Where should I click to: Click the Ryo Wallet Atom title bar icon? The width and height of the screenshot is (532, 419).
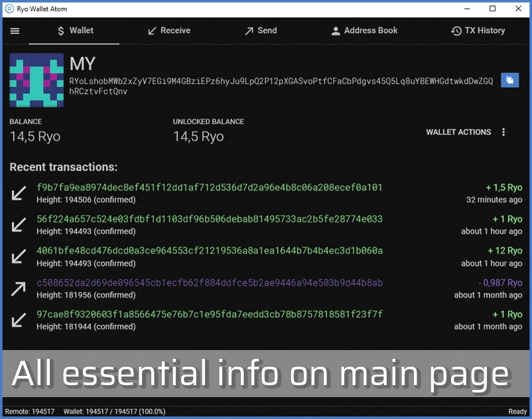tap(9, 9)
